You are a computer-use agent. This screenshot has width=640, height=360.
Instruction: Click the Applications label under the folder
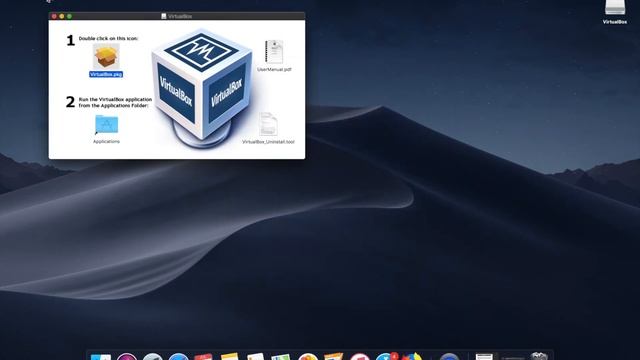(x=107, y=142)
